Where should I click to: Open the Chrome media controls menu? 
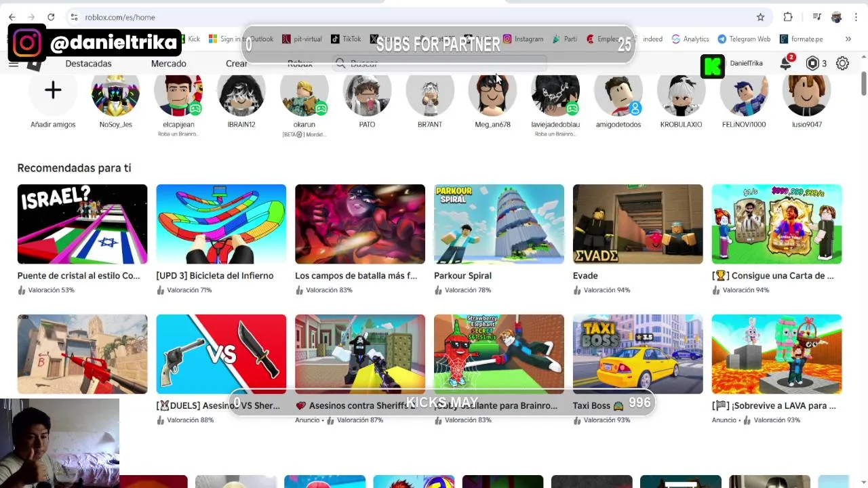[817, 17]
